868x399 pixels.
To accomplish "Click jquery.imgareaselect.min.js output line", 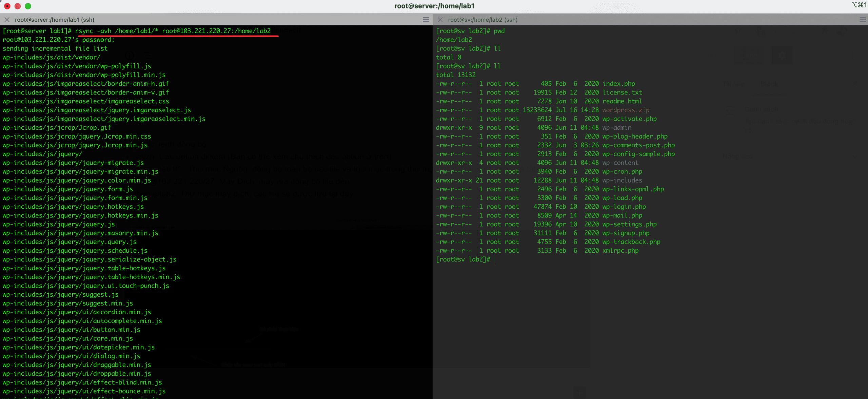I will click(104, 119).
